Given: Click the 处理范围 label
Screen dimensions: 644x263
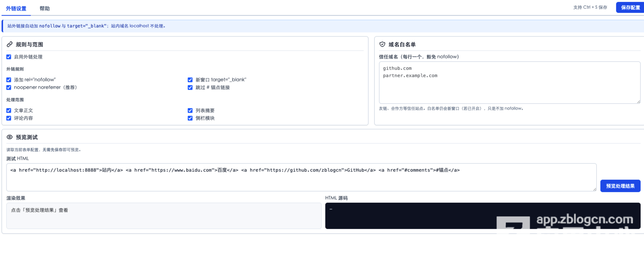Looking at the screenshot, I should (x=15, y=100).
